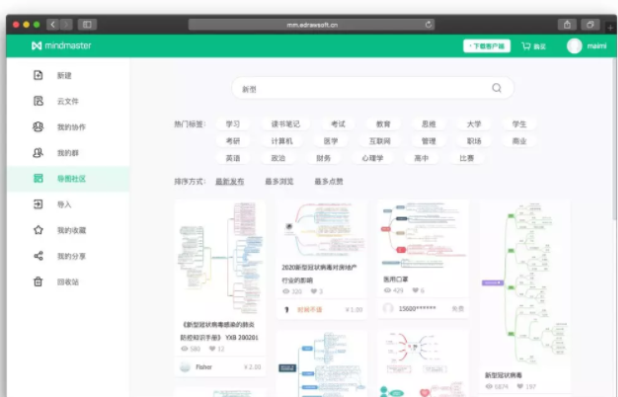Open the 我的收藏 star icon
The width and height of the screenshot is (618, 397).
38,230
